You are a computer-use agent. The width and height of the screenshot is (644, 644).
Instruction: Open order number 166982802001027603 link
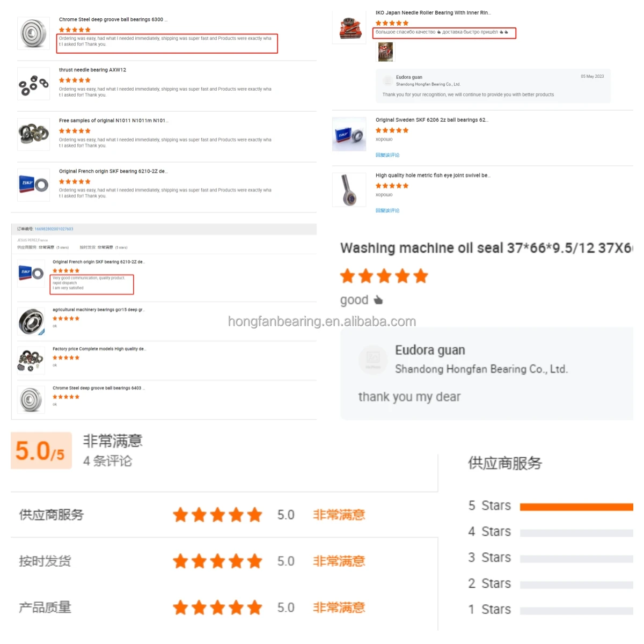(54, 229)
